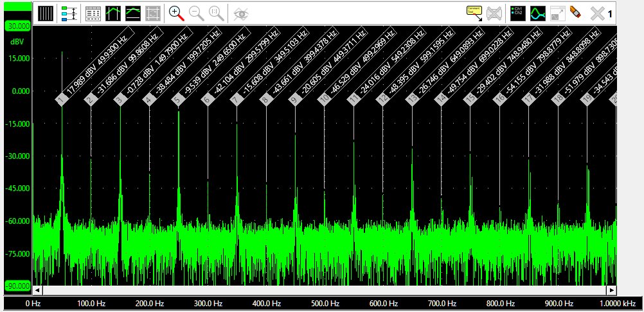The image size is (644, 312).
Task: Click the 0 Hz frequency axis label
Action: click(33, 304)
